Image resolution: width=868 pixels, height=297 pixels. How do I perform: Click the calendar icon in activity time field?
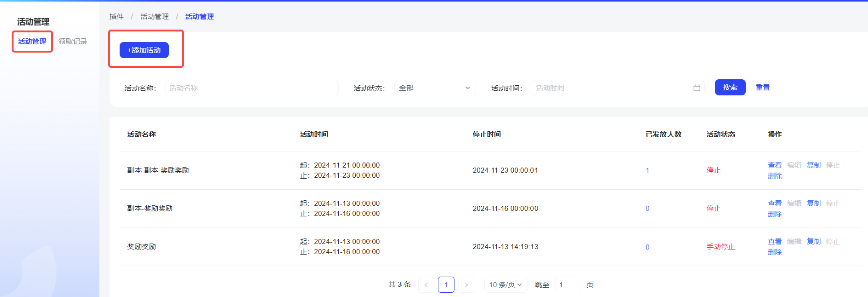[696, 88]
